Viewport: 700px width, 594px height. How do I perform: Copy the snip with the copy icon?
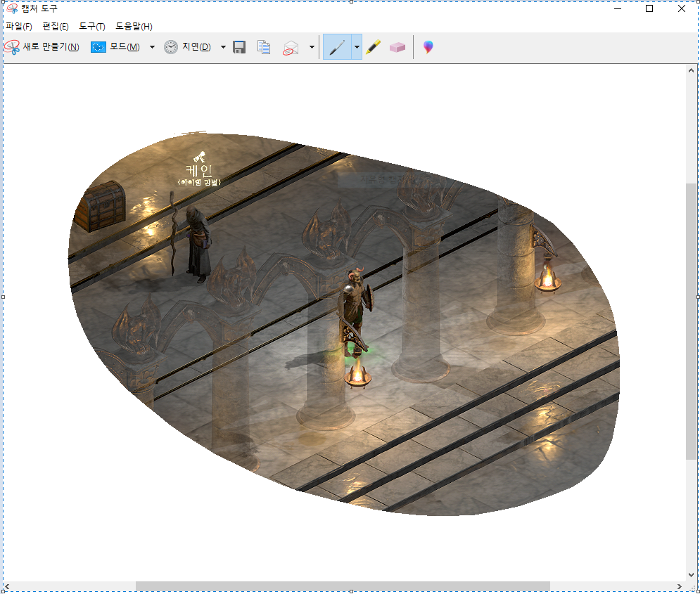264,47
